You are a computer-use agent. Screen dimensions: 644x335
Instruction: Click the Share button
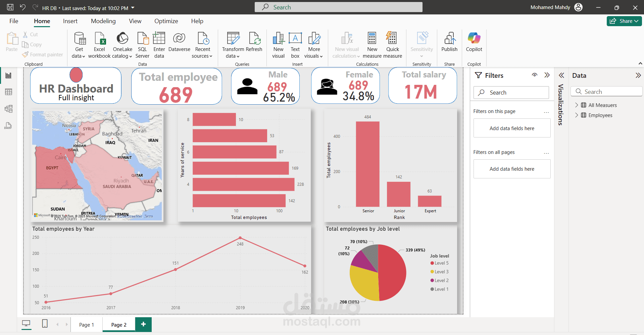(624, 21)
